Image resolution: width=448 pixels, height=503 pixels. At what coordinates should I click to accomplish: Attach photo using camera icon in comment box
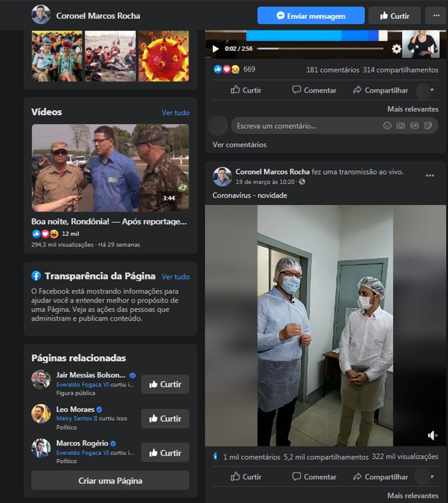click(x=400, y=126)
